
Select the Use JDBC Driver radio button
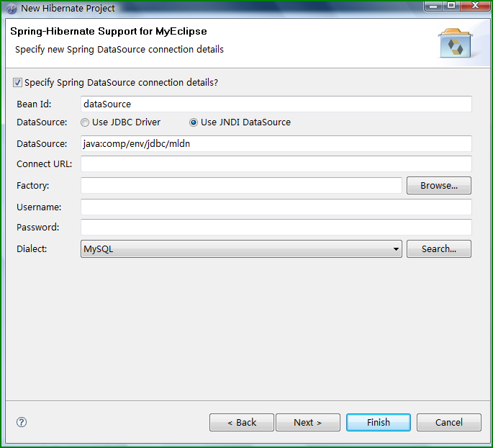85,122
